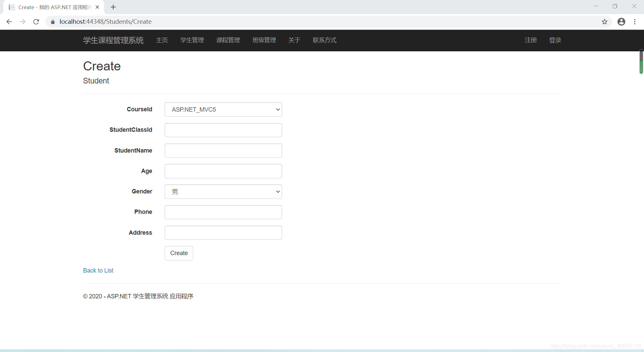
Task: Go forward with the browser forward arrow
Action: [22, 22]
